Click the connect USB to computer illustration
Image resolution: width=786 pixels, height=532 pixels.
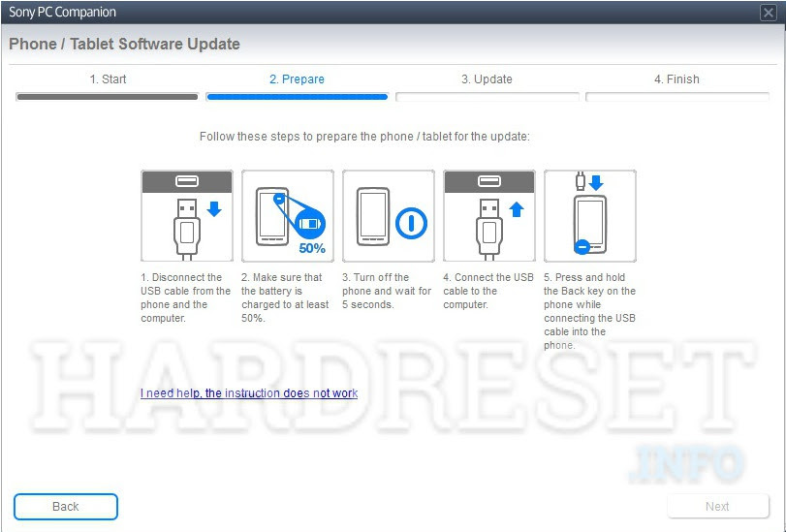click(x=489, y=215)
